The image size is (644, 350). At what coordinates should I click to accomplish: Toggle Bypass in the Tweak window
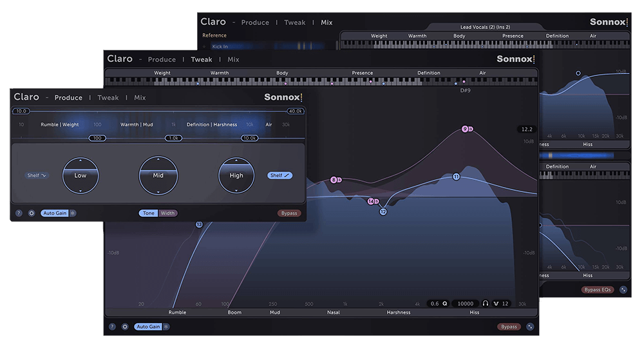pos(509,327)
